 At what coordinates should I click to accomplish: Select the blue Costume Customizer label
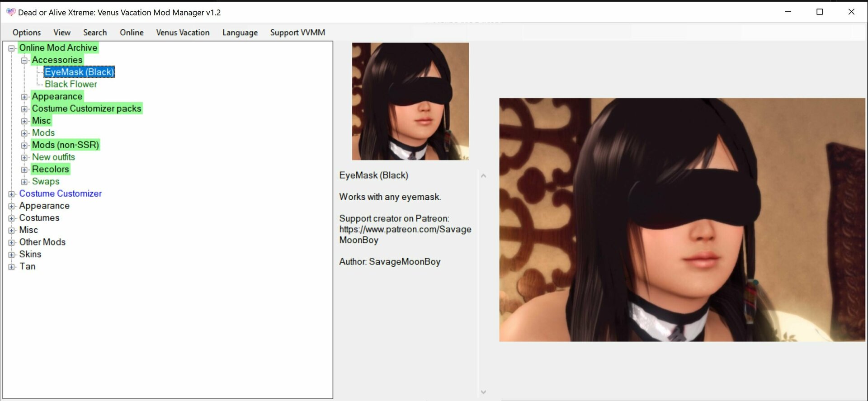[x=61, y=193]
